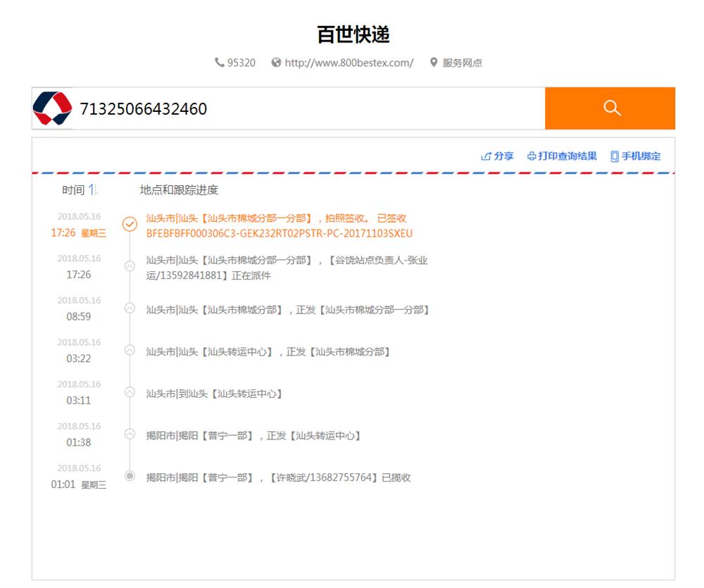Viewport: 704px width, 588px height.
Task: Click timeline marker for 08:59 entry
Action: [x=130, y=308]
